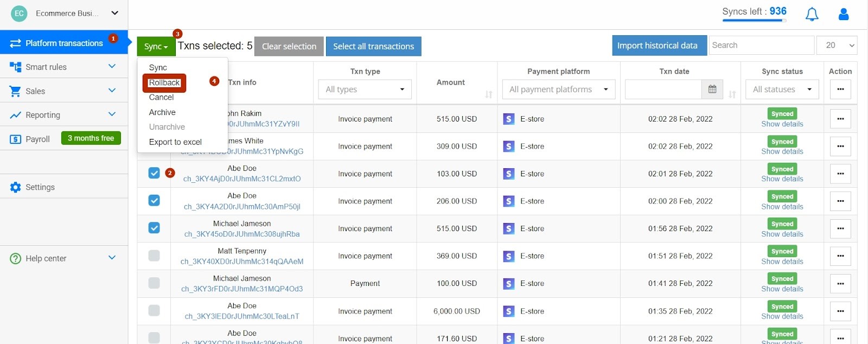The image size is (868, 344).
Task: Click E-store icon in 100.00 USD row
Action: coord(508,284)
